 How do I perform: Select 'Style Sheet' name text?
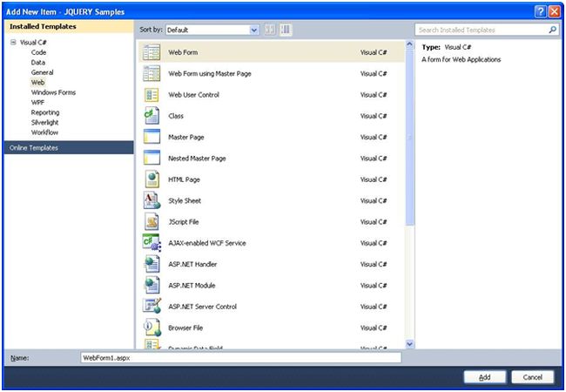pos(185,200)
